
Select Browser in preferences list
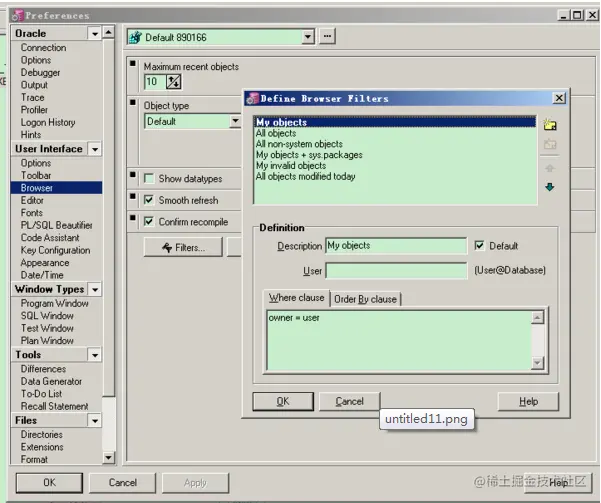[56, 188]
